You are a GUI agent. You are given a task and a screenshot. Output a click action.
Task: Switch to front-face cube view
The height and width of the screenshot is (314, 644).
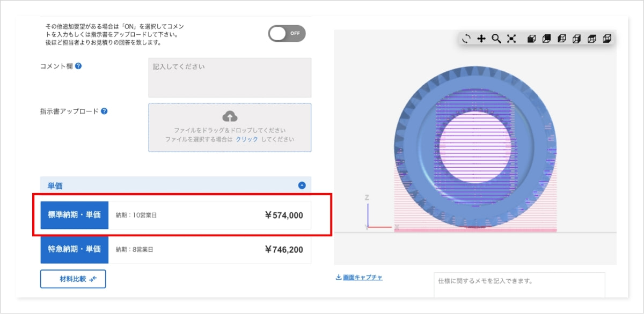(x=531, y=39)
